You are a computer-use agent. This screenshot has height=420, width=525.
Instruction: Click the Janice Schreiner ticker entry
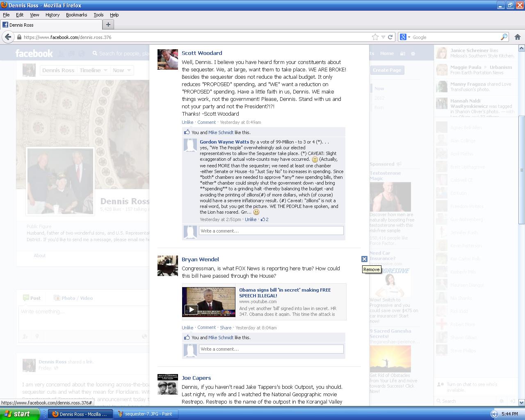click(x=475, y=53)
